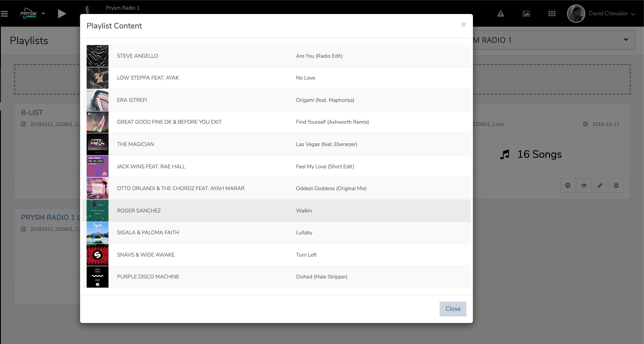Click the Era Istrefi Origami cover
This screenshot has width=644, height=344.
(x=98, y=100)
